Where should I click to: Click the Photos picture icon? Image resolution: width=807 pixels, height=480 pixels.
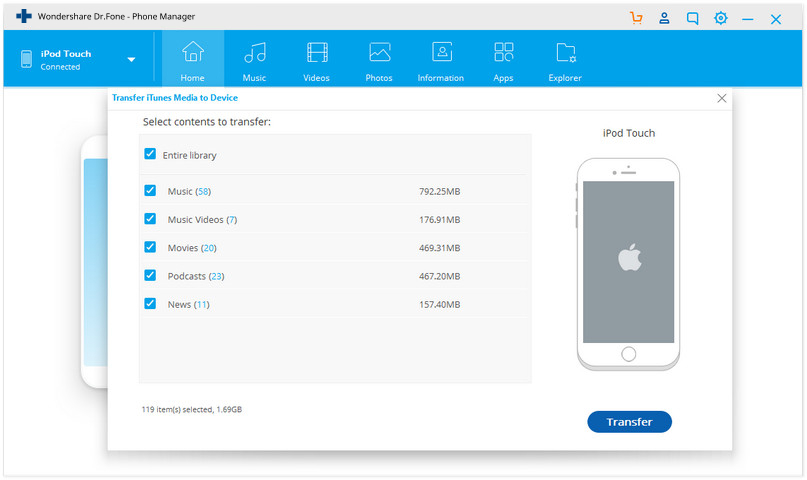tap(379, 52)
